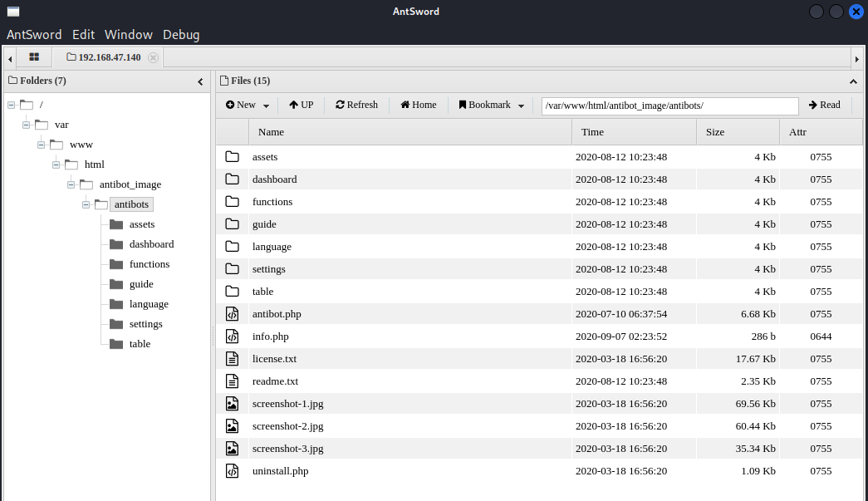Select antibots folder in tree
This screenshot has width=868, height=501.
click(x=132, y=204)
